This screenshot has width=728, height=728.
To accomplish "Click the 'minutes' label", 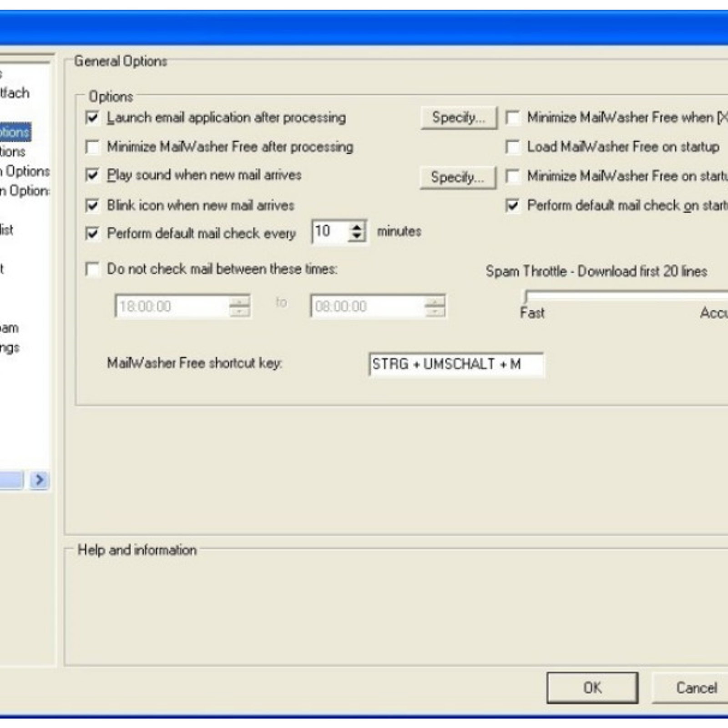I will 399,232.
